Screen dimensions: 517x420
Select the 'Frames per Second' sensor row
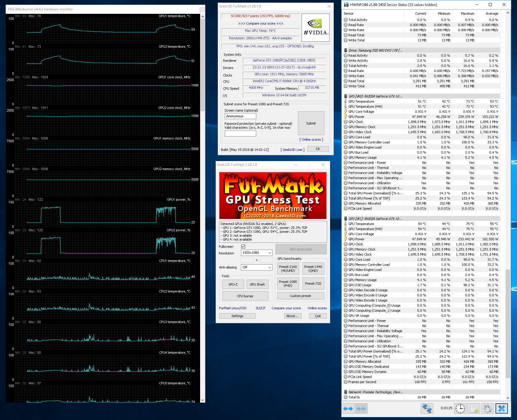click(422, 382)
